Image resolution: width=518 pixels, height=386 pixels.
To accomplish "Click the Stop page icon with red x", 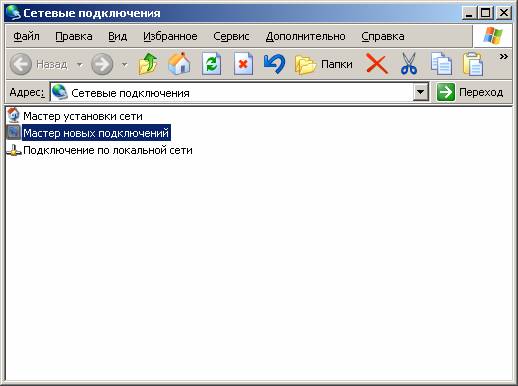I will (x=243, y=64).
